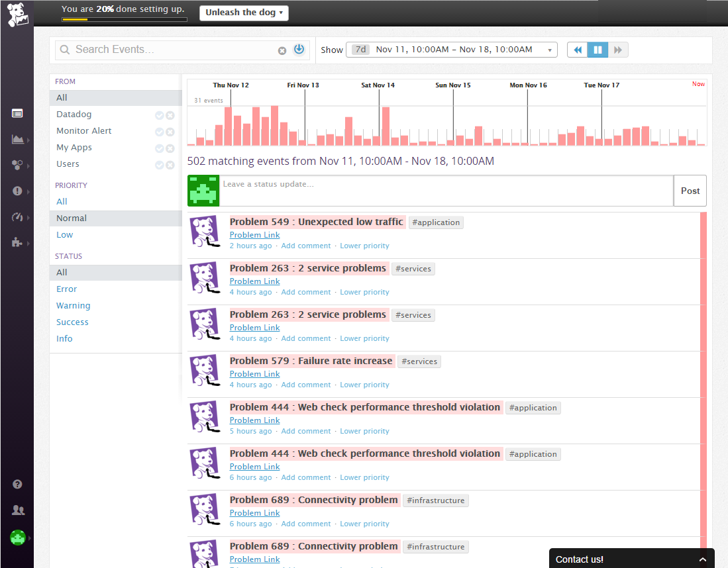The image size is (728, 568).
Task: Select Low under Priority filter
Action: pos(65,235)
